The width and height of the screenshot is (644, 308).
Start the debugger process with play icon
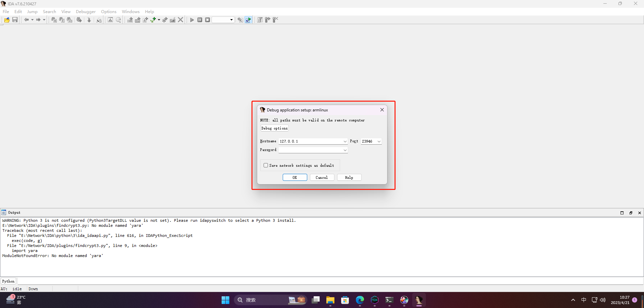point(192,20)
